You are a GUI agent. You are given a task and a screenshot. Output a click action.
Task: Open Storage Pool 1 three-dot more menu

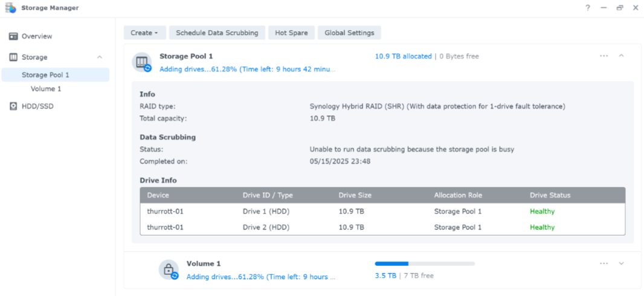[x=604, y=56]
